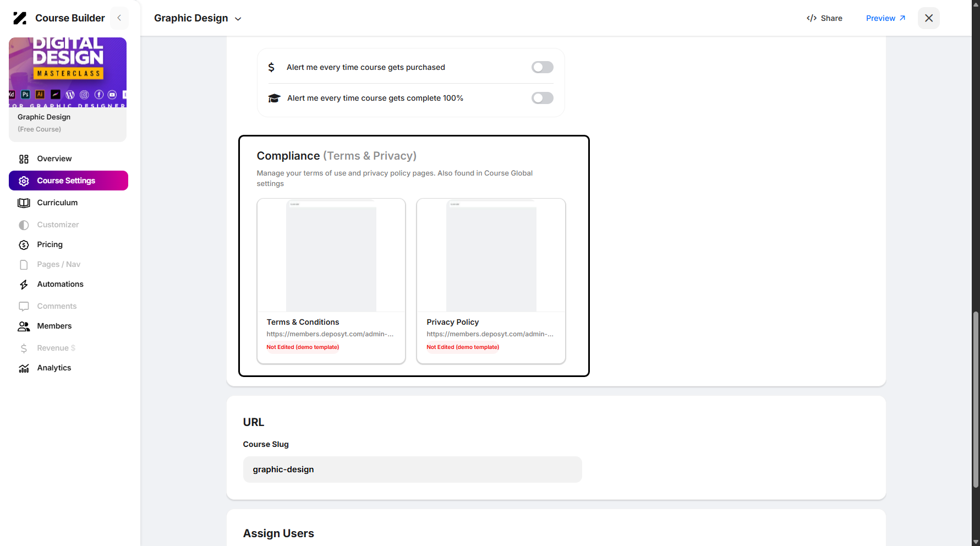Click the (Free Course) label under the thumbnail
This screenshot has height=546, width=980.
(x=39, y=129)
